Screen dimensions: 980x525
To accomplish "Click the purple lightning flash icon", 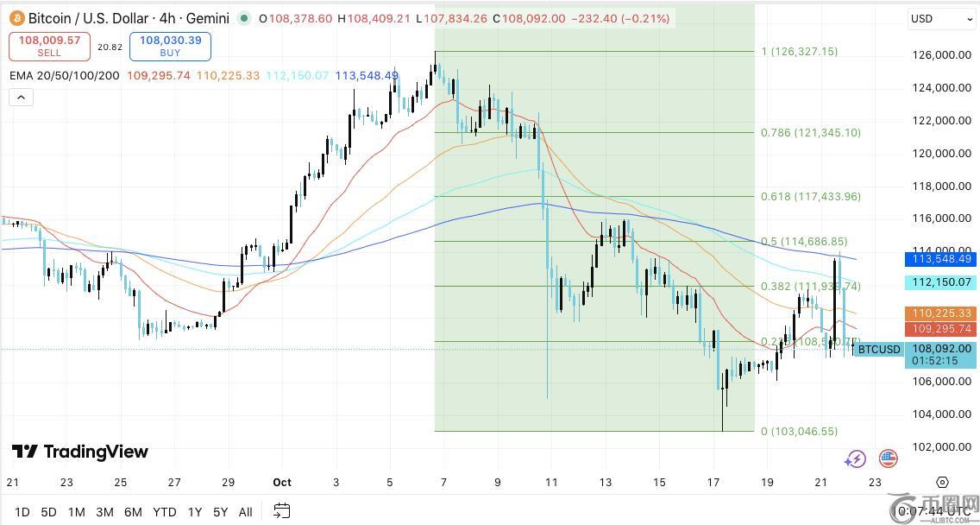I will tap(855, 459).
